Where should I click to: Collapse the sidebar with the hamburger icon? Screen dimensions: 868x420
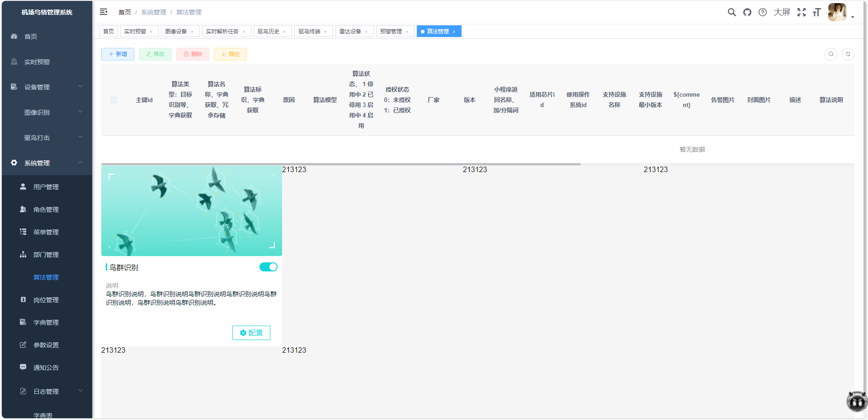tap(104, 12)
